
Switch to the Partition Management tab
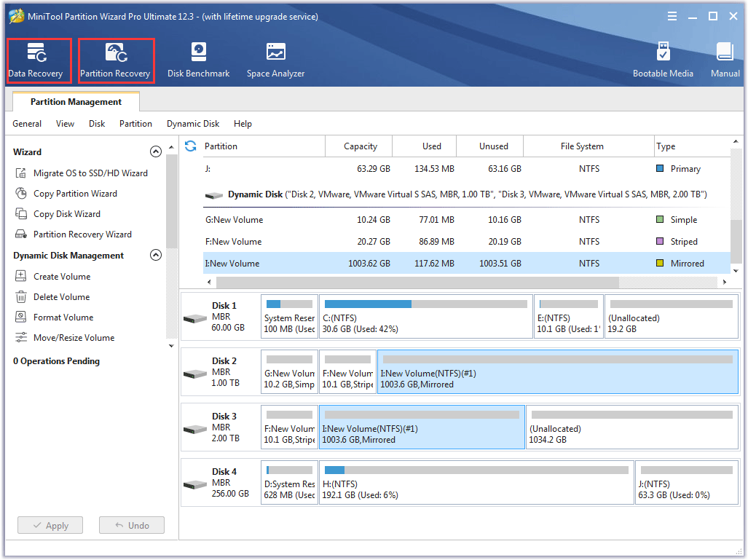click(75, 101)
